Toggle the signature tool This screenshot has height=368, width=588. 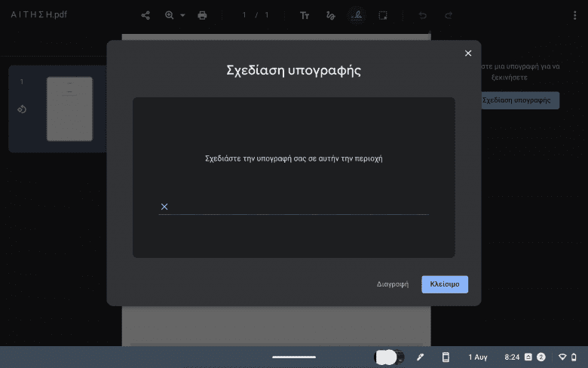pyautogui.click(x=357, y=15)
